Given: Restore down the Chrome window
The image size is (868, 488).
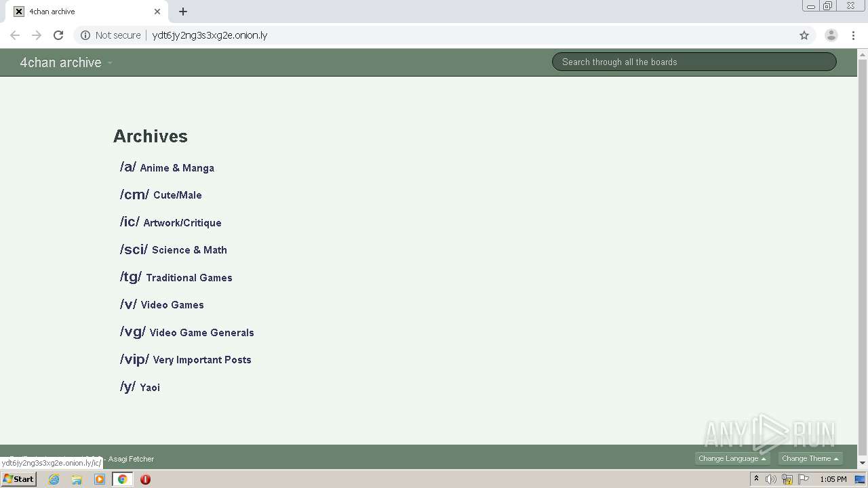Looking at the screenshot, I should (x=828, y=5).
